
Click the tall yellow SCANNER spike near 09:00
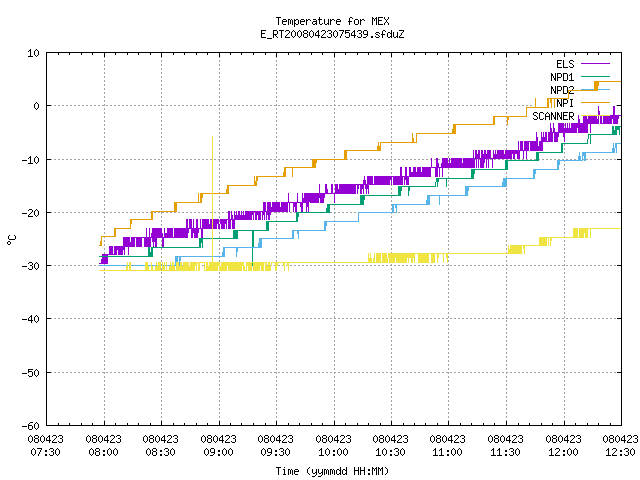(x=212, y=200)
